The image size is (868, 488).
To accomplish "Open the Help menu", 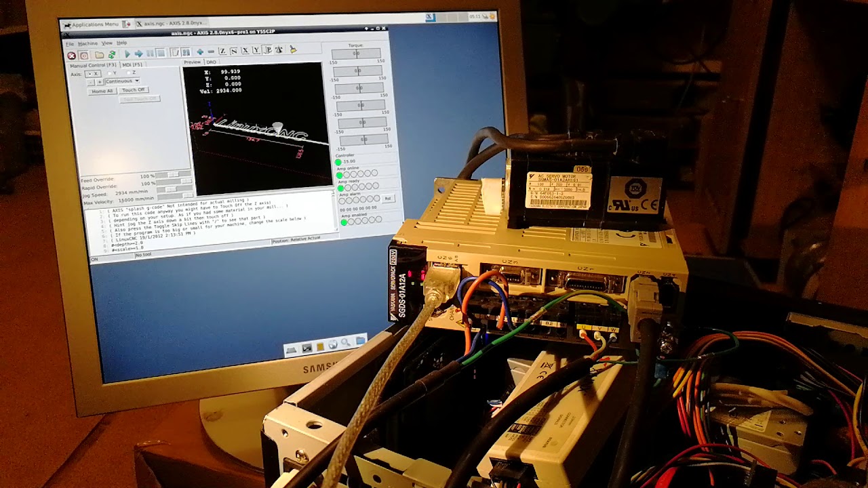I will tap(121, 43).
